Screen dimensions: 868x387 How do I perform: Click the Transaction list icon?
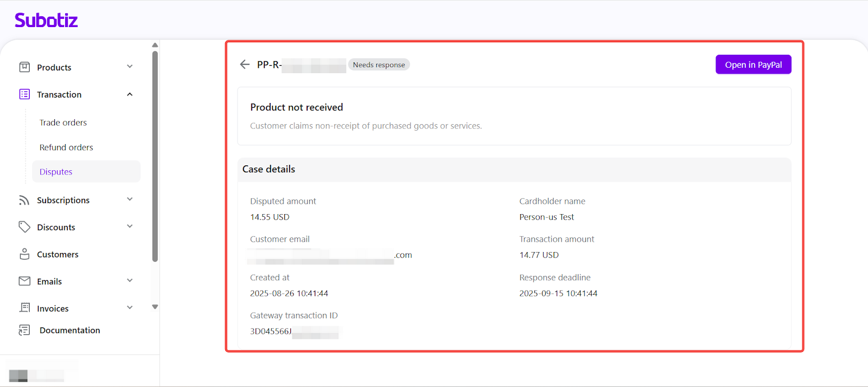tap(24, 94)
